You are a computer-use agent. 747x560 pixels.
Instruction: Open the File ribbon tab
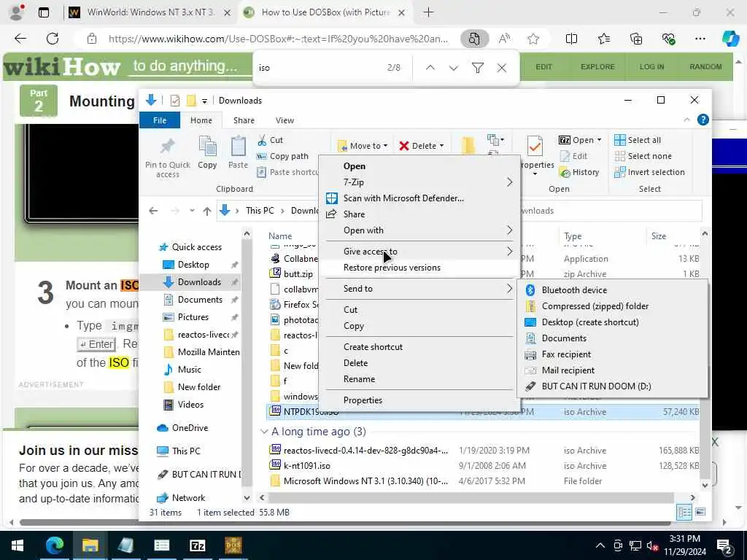(x=160, y=120)
